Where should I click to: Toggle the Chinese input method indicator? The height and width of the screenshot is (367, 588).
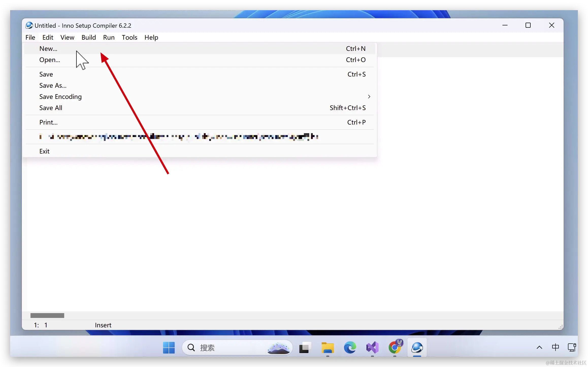click(x=556, y=347)
